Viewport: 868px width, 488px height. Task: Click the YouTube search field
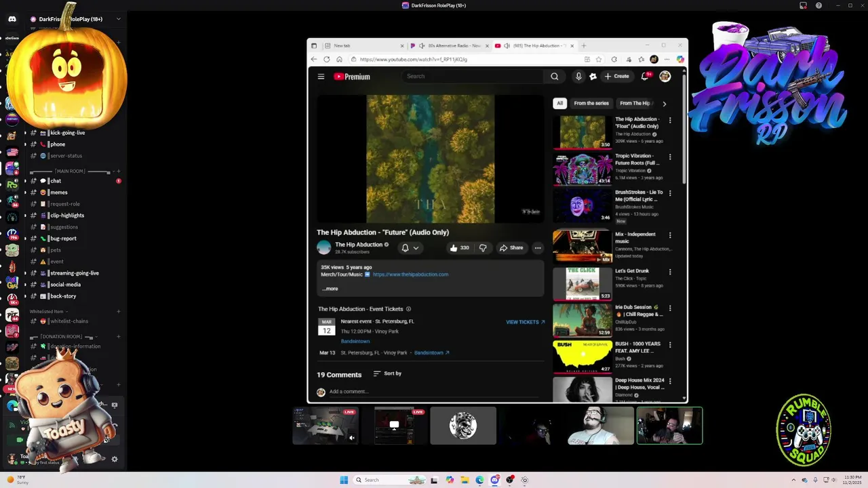pos(473,77)
